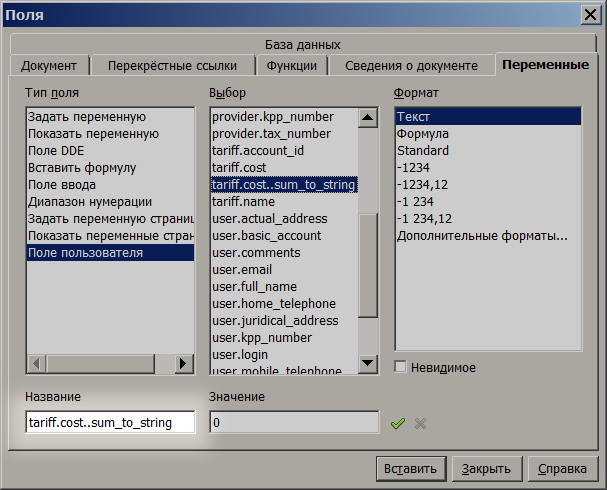Select field type Задать переменную
This screenshot has height=490, width=607.
click(110, 117)
